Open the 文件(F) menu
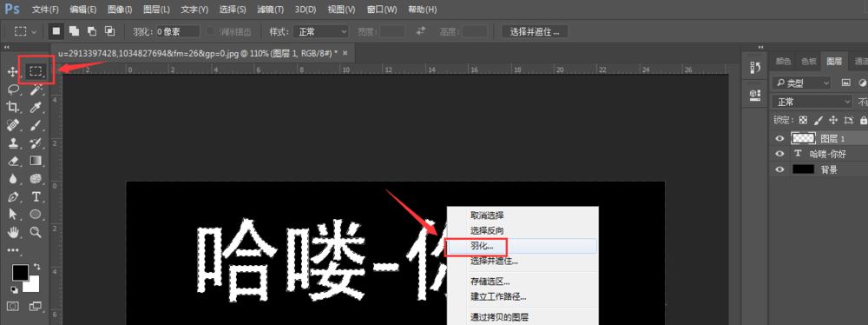This screenshot has width=868, height=325. point(45,10)
